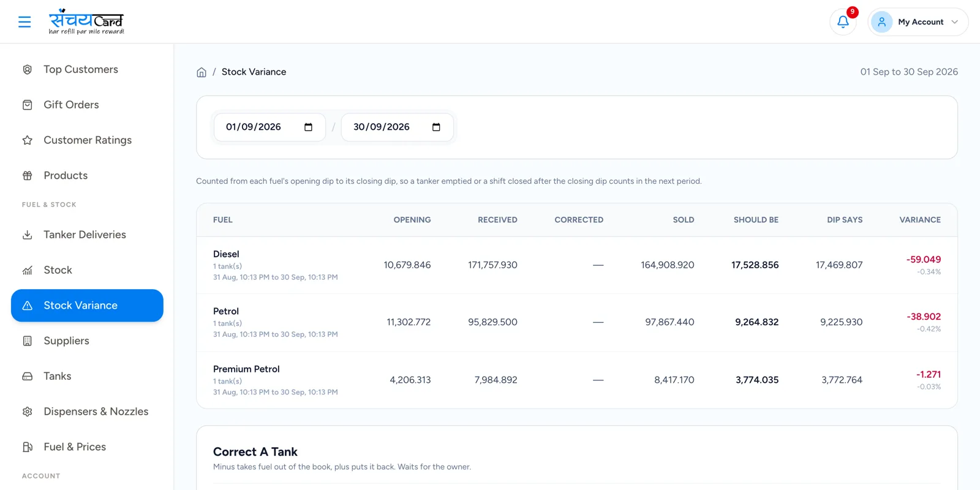Open end date calendar picker icon

[436, 127]
